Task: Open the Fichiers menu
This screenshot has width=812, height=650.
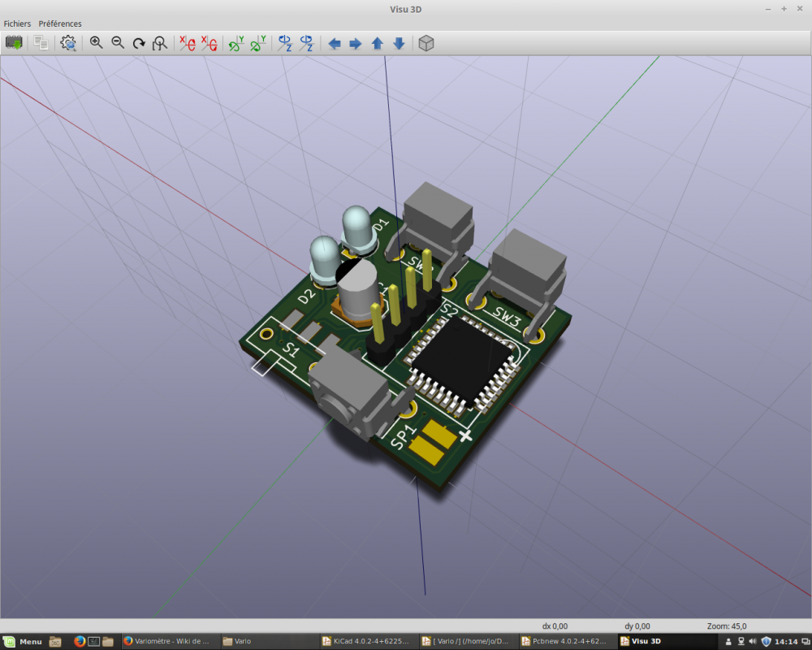Action: point(17,24)
